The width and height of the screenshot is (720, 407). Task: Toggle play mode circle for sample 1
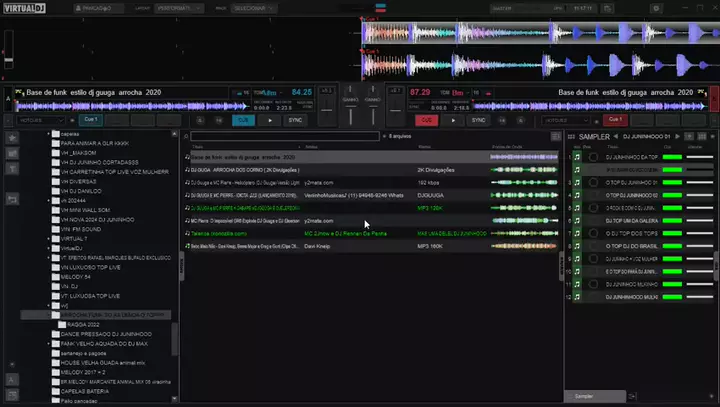click(593, 157)
